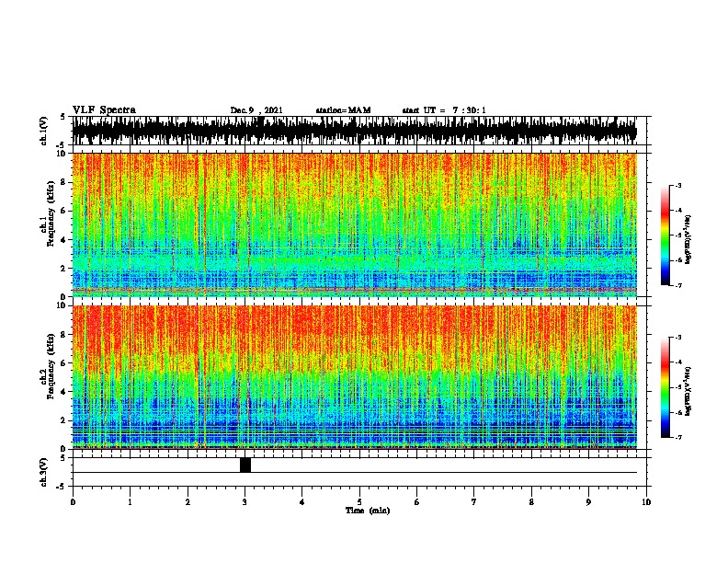Image resolution: width=728 pixels, height=563 pixels.
Task: Click the "station=MAM" label
Action: click(343, 110)
